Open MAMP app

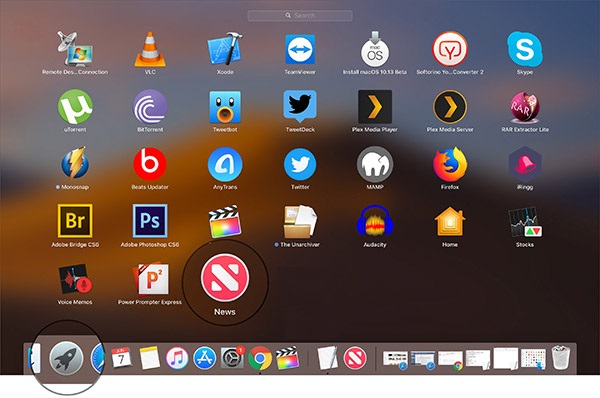click(375, 164)
